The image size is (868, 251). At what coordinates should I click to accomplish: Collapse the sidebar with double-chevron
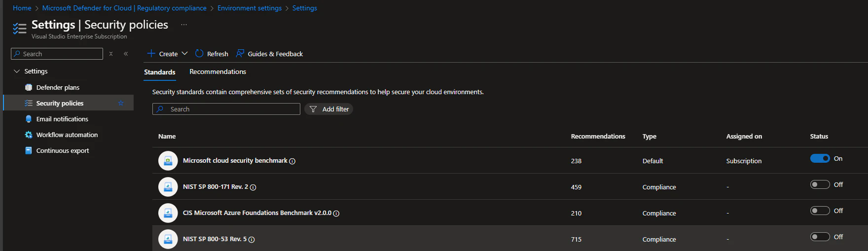(x=126, y=54)
